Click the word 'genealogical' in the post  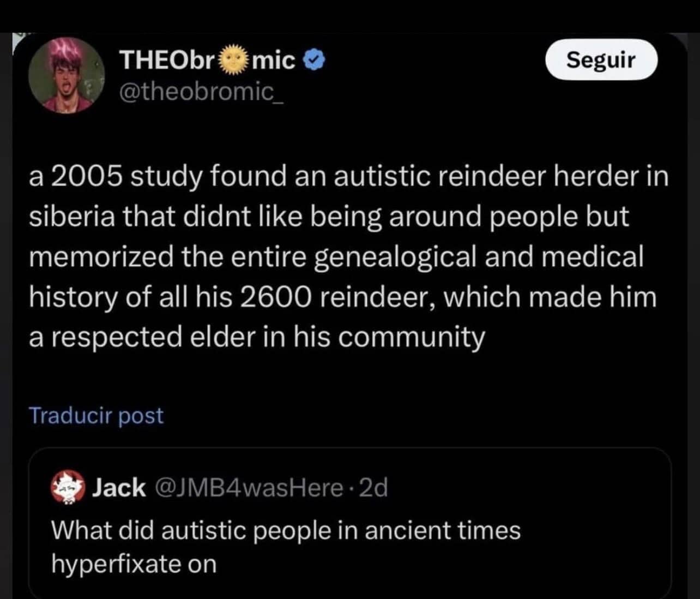pyautogui.click(x=395, y=257)
